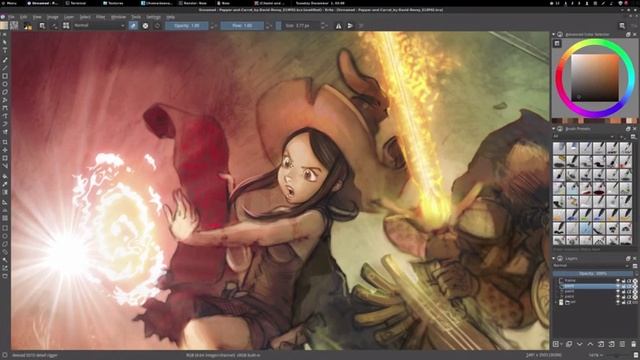This screenshot has height=360, width=640.
Task: Open the system Menu button in top panel
Action: pyautogui.click(x=9, y=3)
